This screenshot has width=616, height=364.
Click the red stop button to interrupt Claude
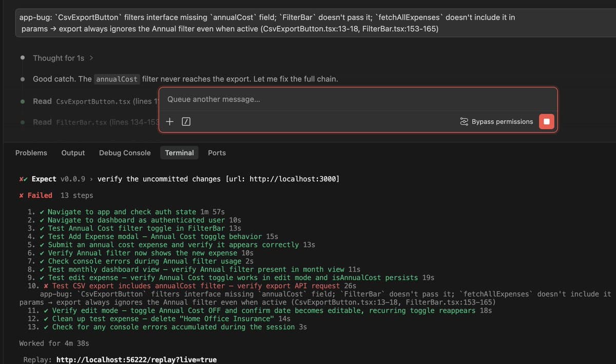tap(546, 121)
